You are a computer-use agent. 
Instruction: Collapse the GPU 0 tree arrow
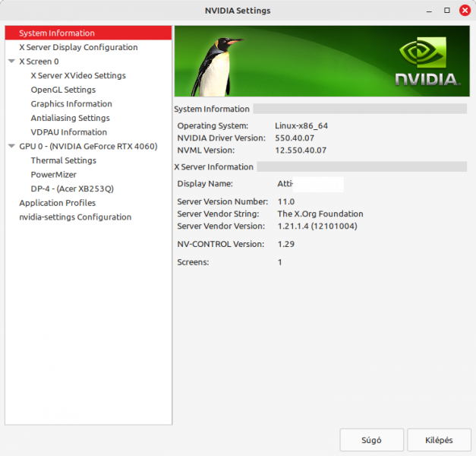tap(11, 146)
